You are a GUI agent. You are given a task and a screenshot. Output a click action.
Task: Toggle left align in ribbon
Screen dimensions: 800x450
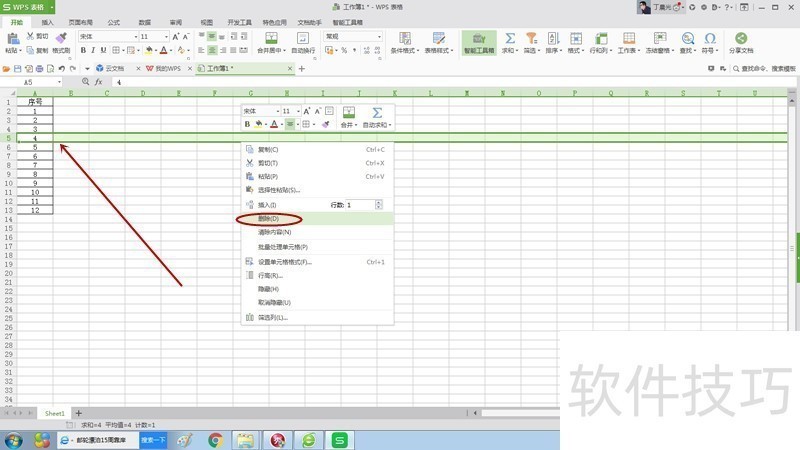[x=201, y=50]
